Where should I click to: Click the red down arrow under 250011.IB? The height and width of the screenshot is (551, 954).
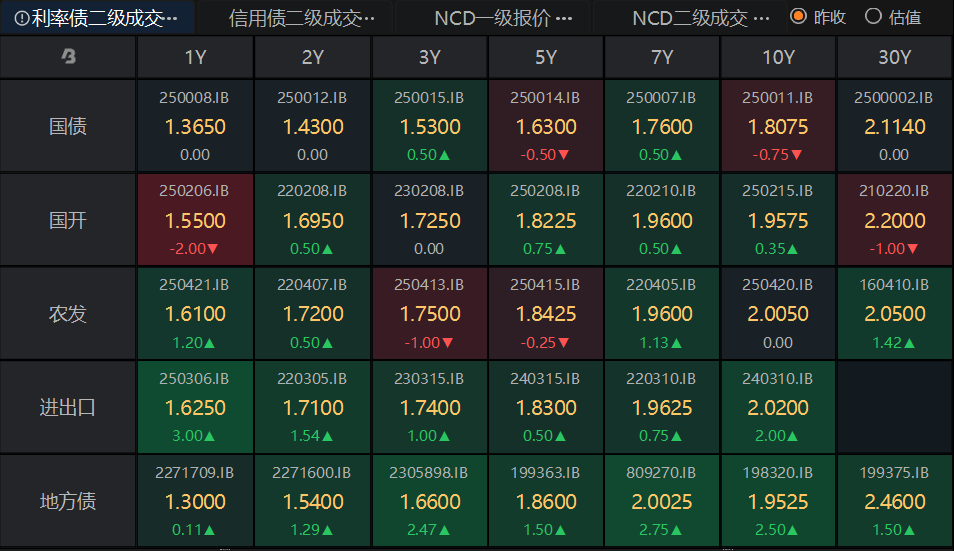coord(796,155)
